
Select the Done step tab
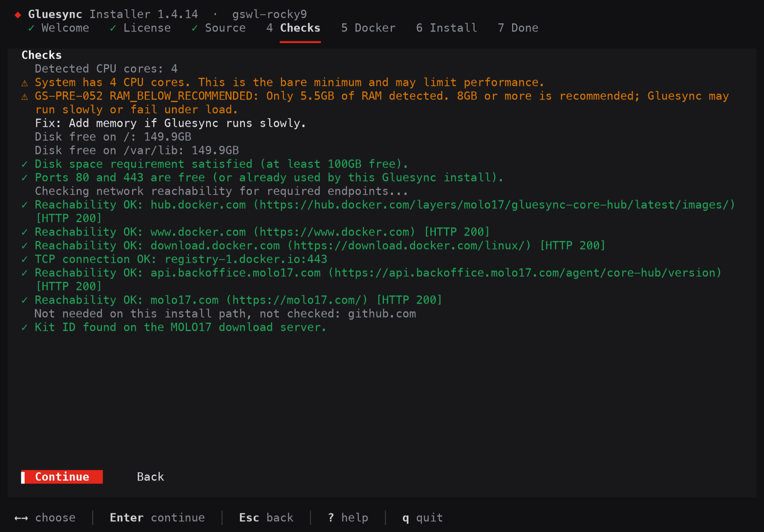[518, 28]
